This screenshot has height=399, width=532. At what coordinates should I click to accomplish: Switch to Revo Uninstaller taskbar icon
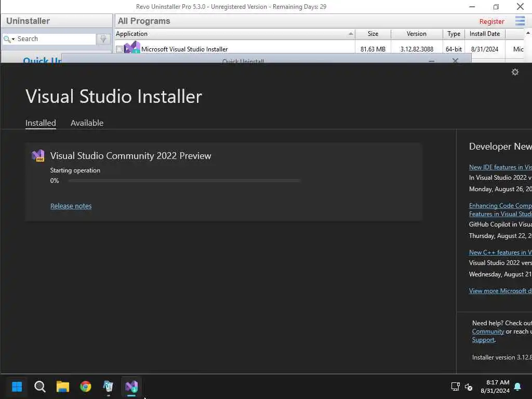[x=108, y=387]
